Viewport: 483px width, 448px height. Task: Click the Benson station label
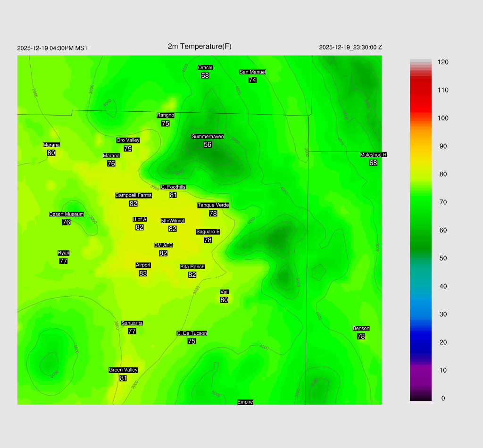pyautogui.click(x=361, y=329)
